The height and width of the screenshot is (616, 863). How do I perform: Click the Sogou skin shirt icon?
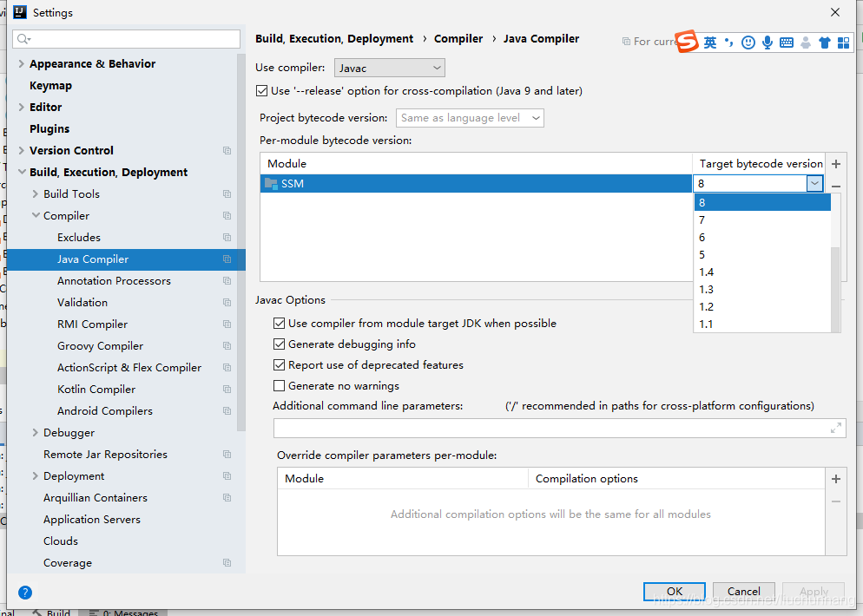point(824,43)
